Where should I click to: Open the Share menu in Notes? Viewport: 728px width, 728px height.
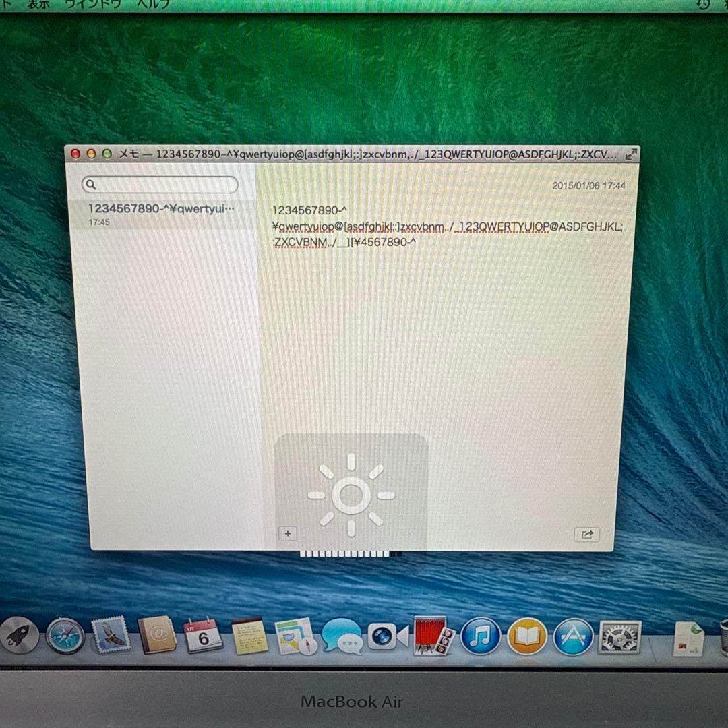pyautogui.click(x=586, y=534)
